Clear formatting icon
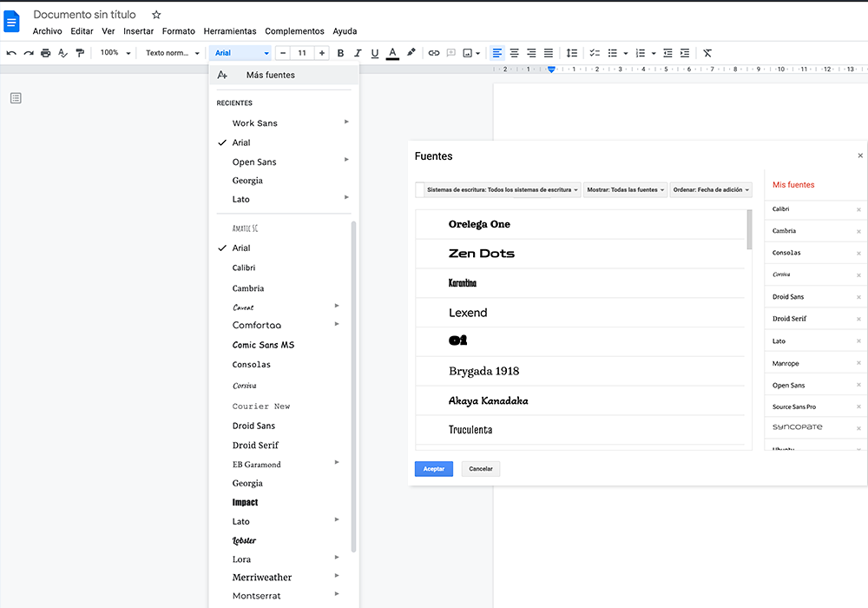Screen dimensions: 868x608 click(707, 53)
